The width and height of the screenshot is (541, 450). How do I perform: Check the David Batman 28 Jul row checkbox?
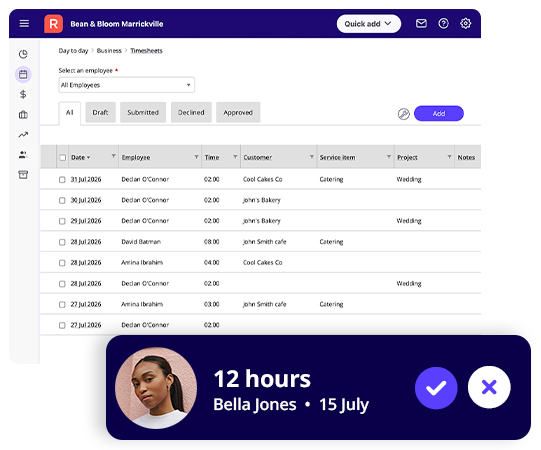pos(62,242)
